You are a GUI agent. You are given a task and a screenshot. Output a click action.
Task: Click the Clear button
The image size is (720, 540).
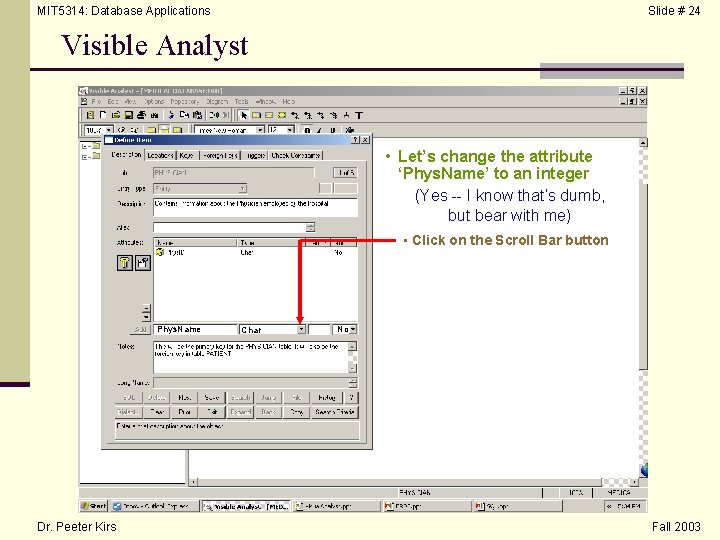pyautogui.click(x=157, y=412)
